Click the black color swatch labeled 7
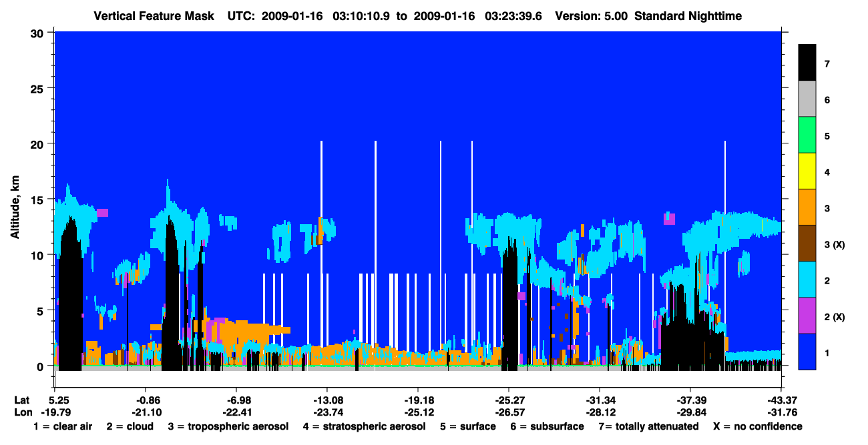The height and width of the screenshot is (445, 868). coord(807,63)
